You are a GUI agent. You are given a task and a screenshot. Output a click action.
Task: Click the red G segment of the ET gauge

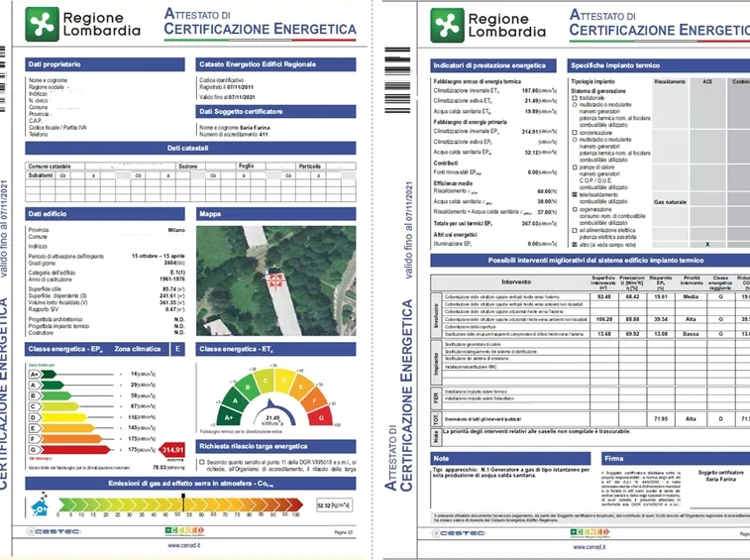click(321, 417)
